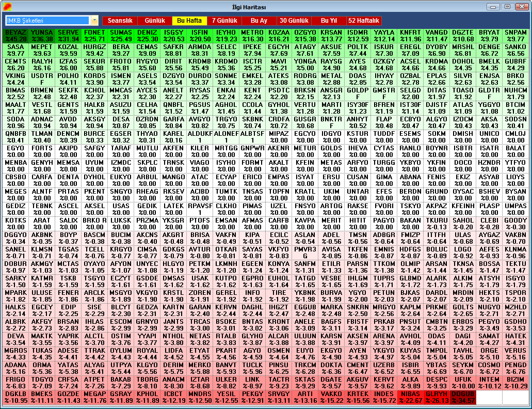Select the SISE %-2.29 cell

94,310
